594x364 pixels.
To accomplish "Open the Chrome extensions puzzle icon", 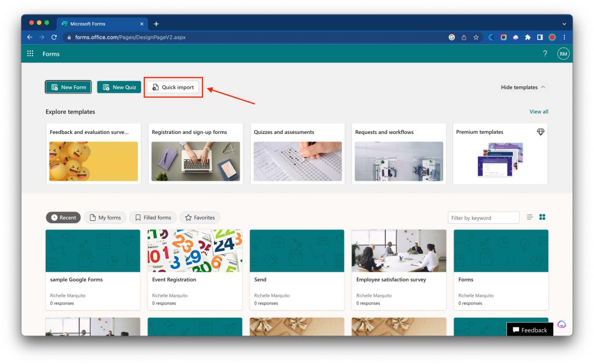I will pos(527,37).
